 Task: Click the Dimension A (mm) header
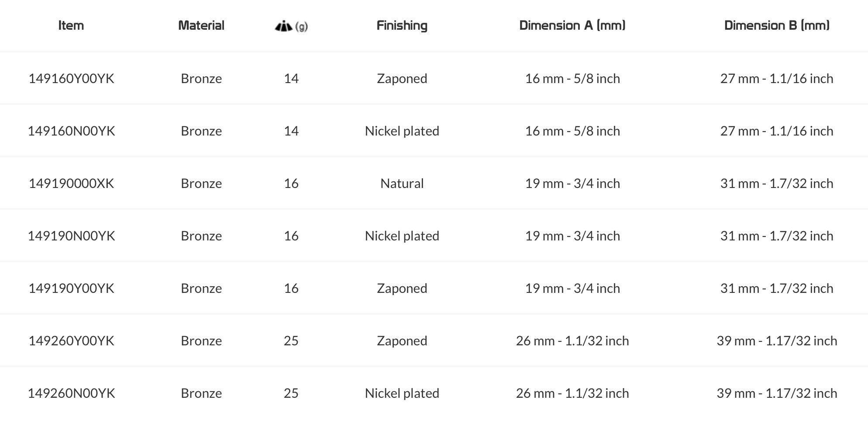(x=572, y=25)
